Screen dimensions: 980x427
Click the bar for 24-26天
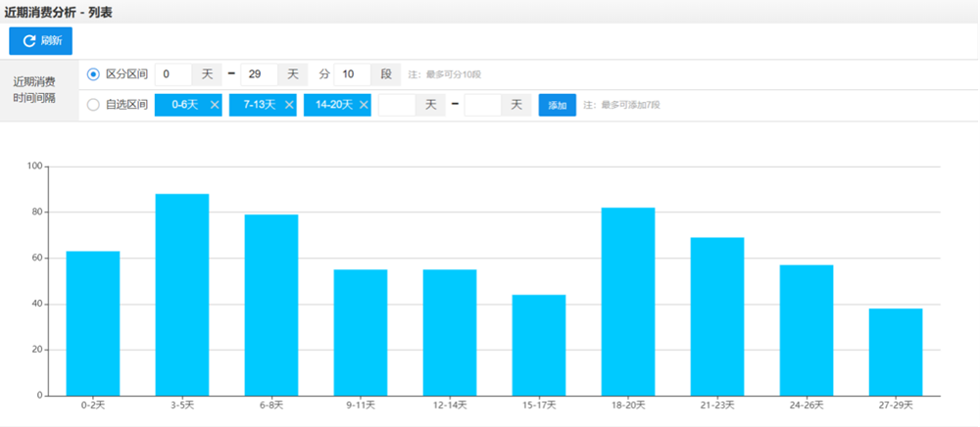tap(807, 329)
